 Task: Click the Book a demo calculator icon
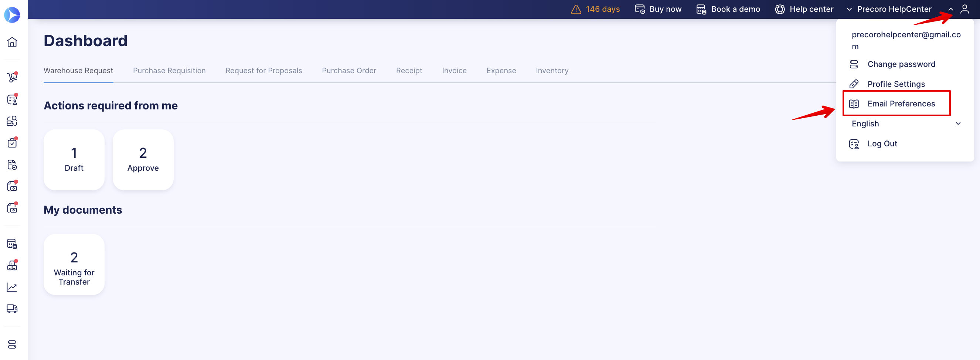tap(701, 9)
